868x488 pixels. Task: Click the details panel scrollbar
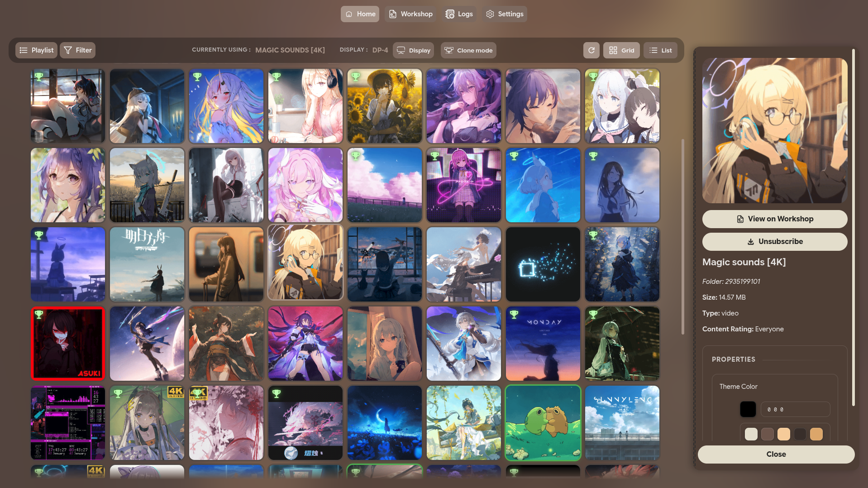854,228
